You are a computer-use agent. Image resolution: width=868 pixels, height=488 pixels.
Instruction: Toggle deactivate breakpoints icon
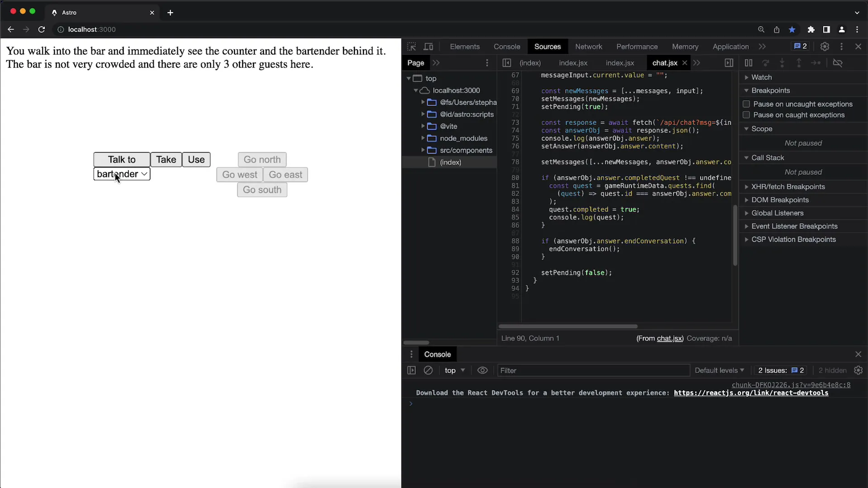[838, 63]
